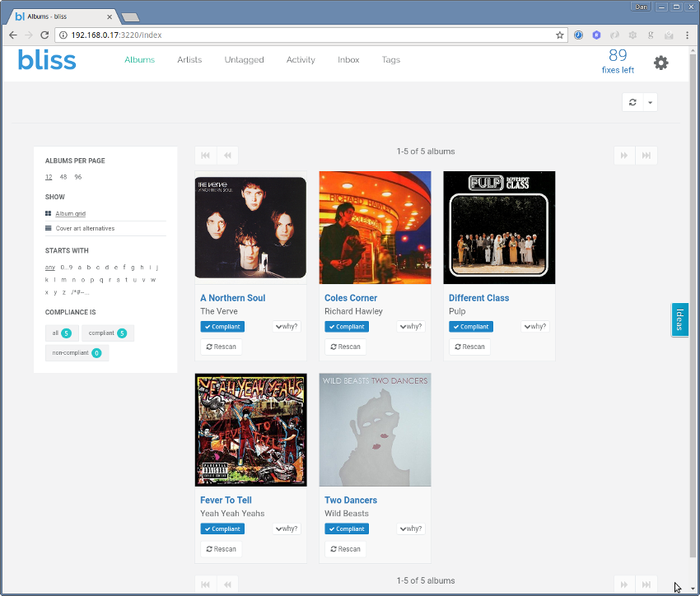Image resolution: width=700 pixels, height=596 pixels.
Task: Show 12 albums per page
Action: (x=49, y=177)
